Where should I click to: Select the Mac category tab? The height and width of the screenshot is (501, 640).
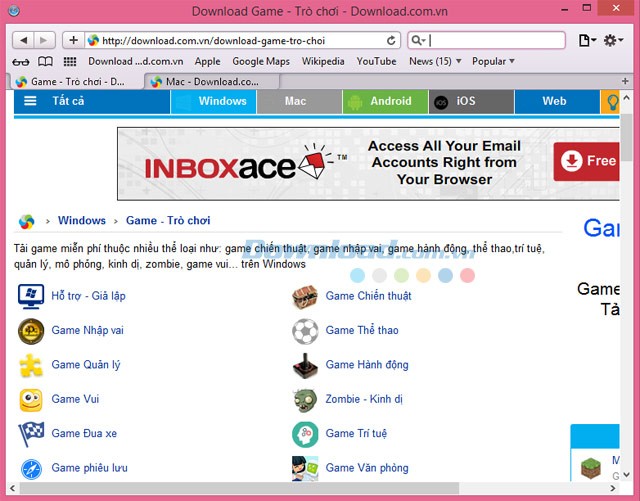click(x=299, y=101)
